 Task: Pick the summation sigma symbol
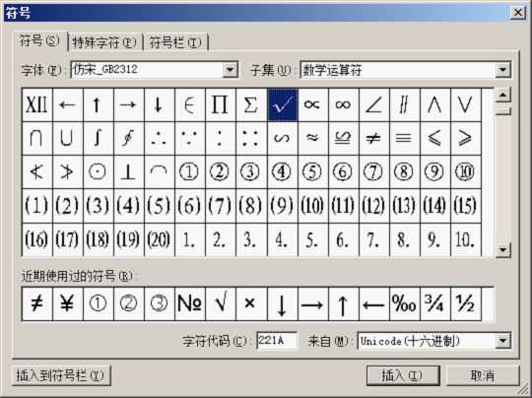[251, 104]
